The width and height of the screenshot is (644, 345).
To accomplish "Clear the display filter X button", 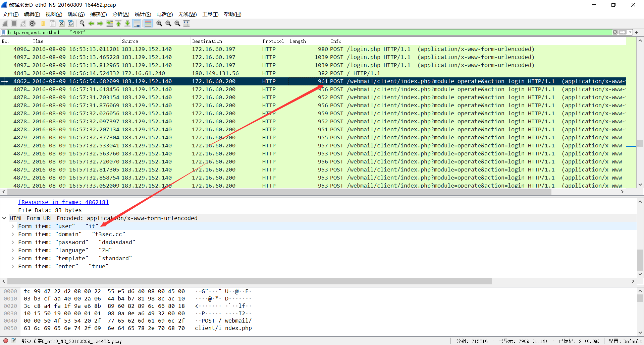I will click(x=615, y=32).
